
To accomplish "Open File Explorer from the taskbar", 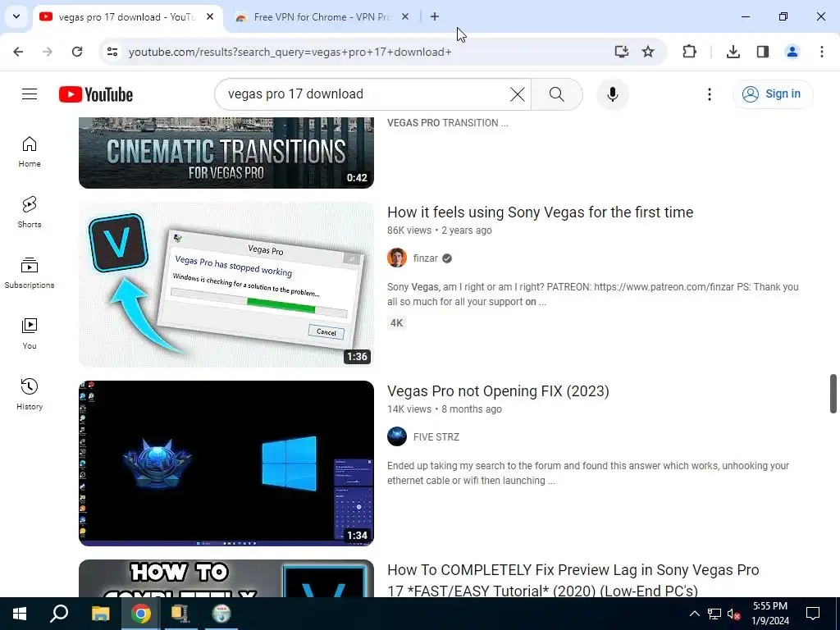I will click(100, 614).
